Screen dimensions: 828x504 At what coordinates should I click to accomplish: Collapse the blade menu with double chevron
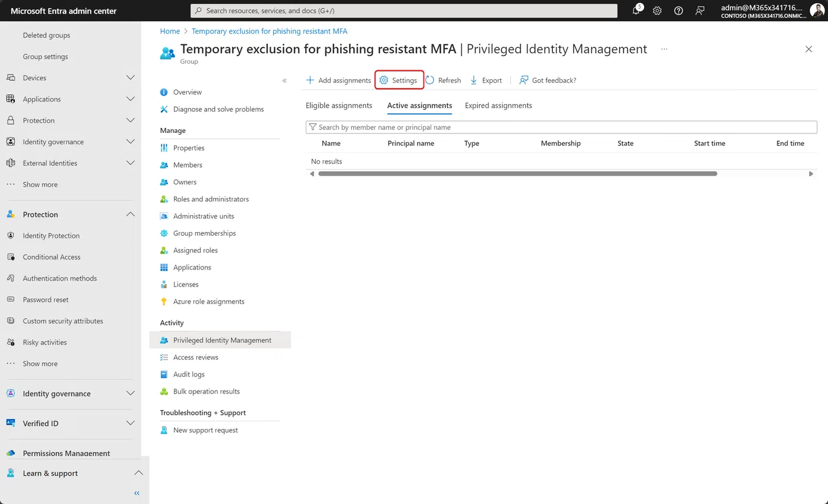[284, 80]
